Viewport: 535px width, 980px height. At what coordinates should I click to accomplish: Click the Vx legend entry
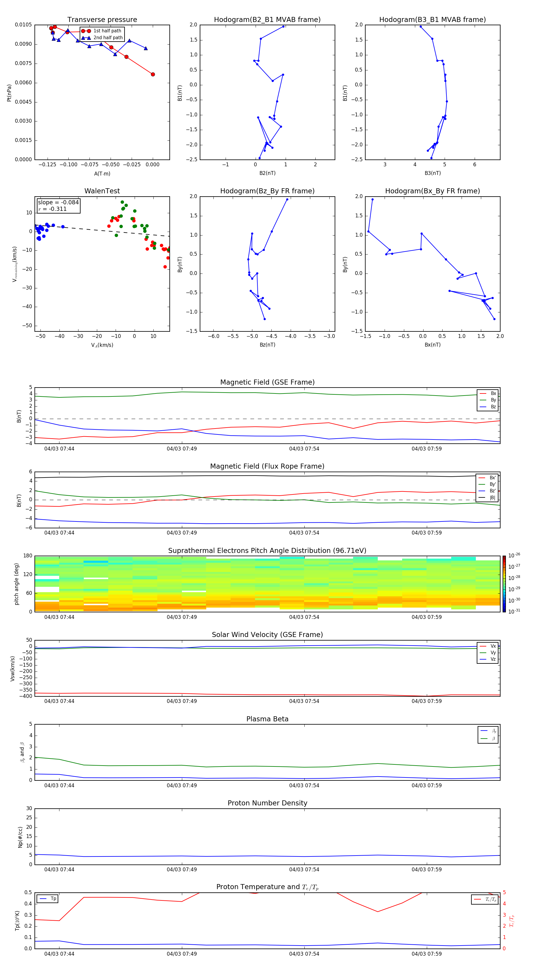click(x=488, y=646)
